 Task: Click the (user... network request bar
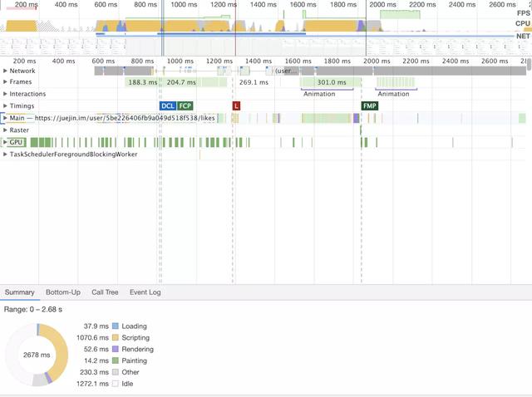point(287,71)
